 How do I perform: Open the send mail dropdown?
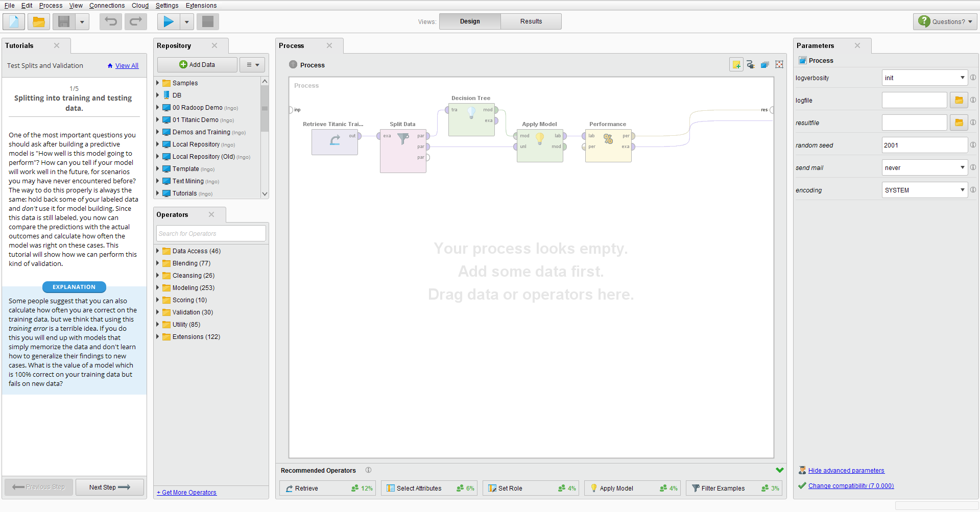924,168
